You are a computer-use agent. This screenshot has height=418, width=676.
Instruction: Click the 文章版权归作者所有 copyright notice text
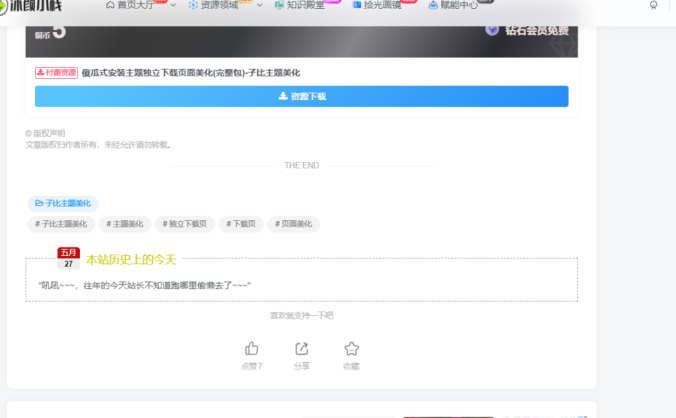[99, 144]
